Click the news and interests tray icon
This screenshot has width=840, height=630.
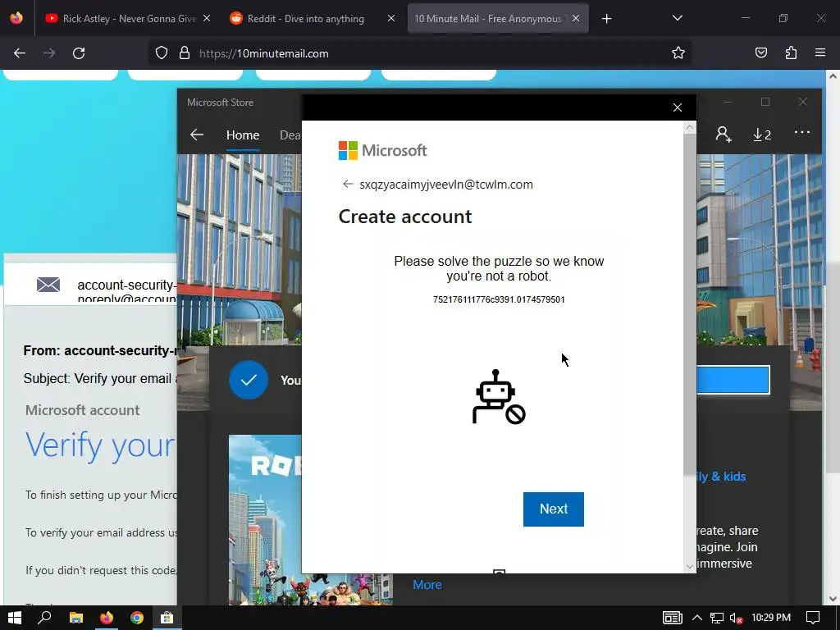(x=673, y=618)
